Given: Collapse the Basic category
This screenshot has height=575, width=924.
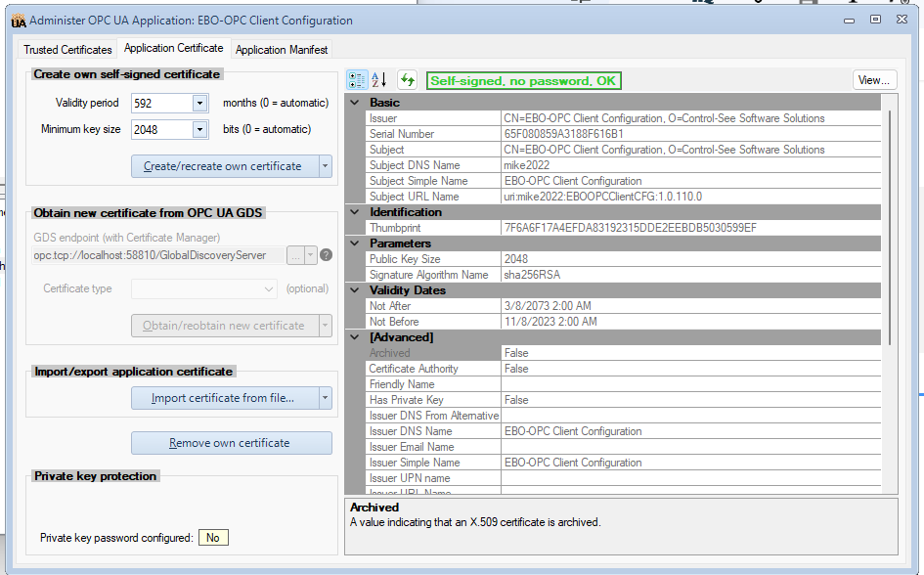Looking at the screenshot, I should tap(355, 103).
